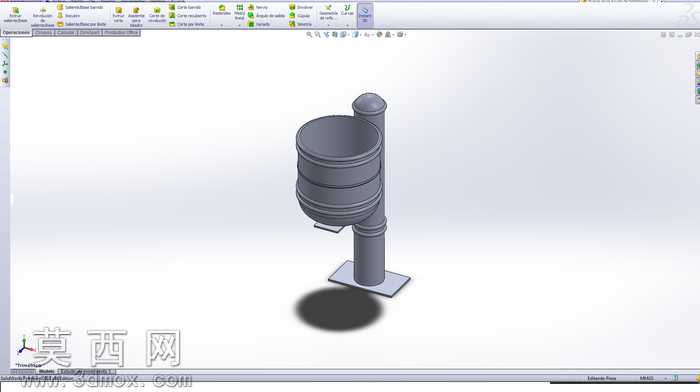Select the Envolver wrap tool
The width and height of the screenshot is (700, 392).
(300, 8)
